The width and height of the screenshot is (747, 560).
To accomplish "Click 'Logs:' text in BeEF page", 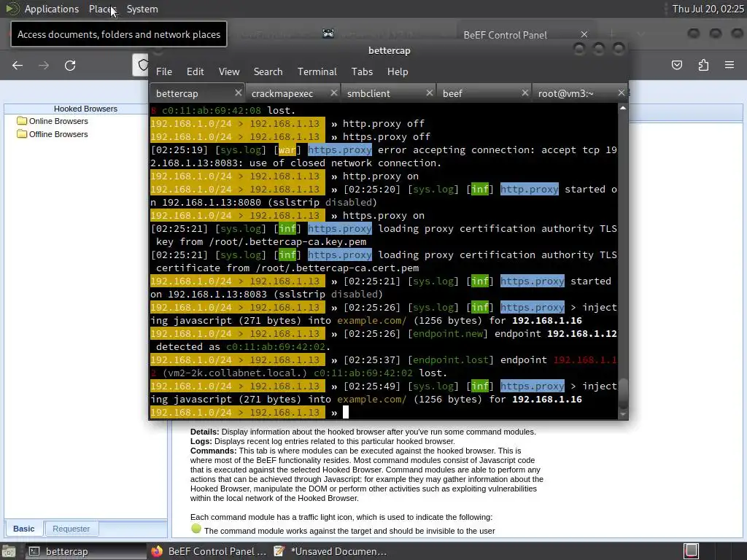I will click(x=201, y=441).
